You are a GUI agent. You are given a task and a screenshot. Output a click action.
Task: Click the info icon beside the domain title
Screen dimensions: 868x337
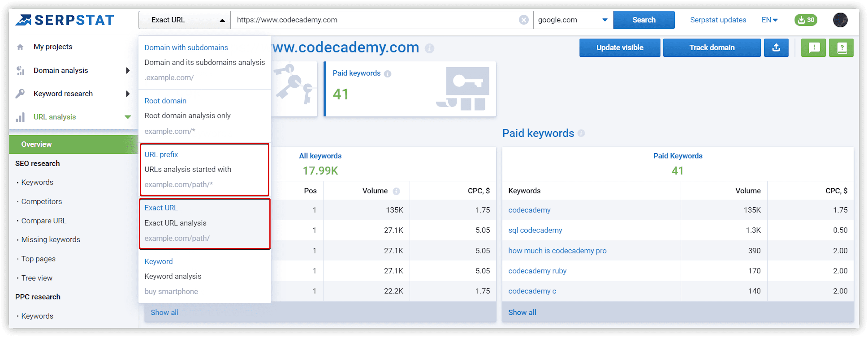click(429, 49)
